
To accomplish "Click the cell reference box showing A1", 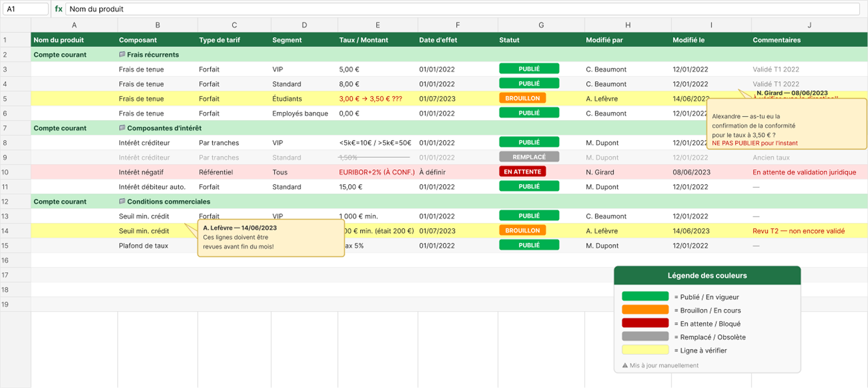I will [26, 9].
